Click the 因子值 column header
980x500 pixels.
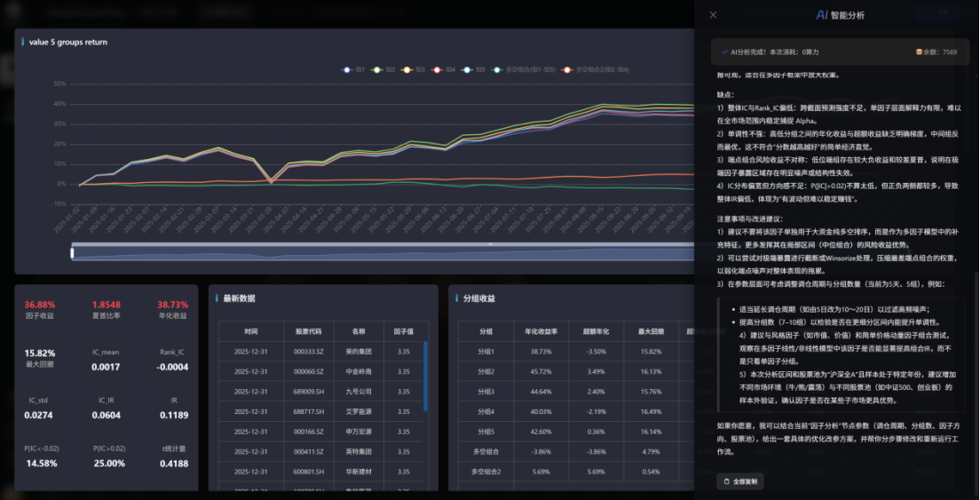point(404,331)
